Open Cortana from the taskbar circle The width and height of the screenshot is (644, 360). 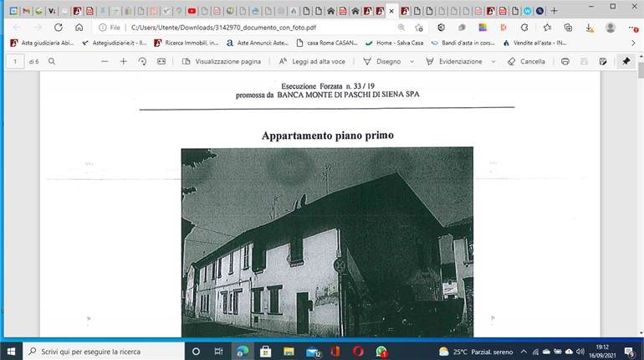196,352
